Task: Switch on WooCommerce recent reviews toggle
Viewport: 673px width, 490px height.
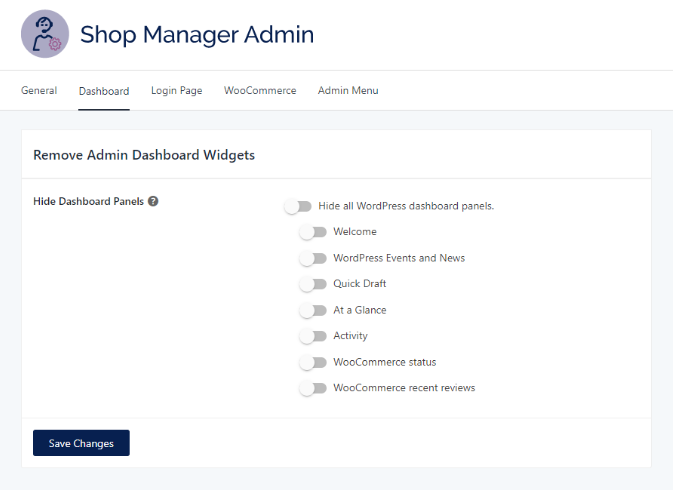Action: tap(313, 388)
